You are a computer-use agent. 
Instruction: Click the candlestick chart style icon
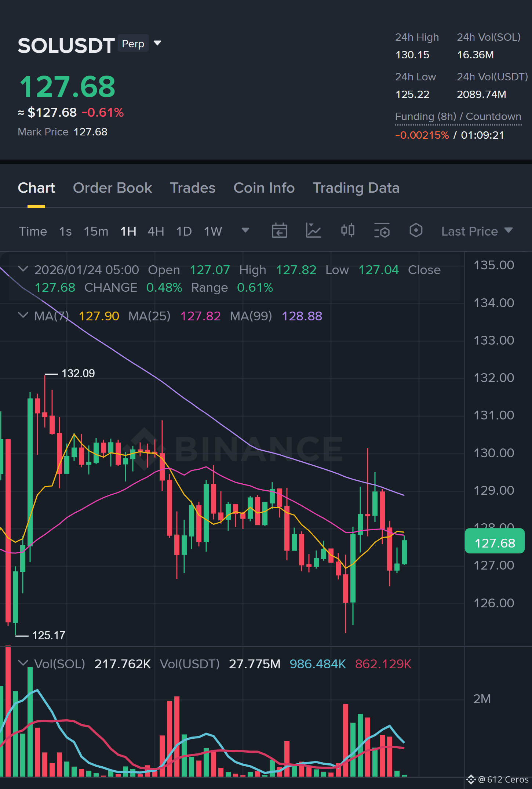[x=347, y=230]
